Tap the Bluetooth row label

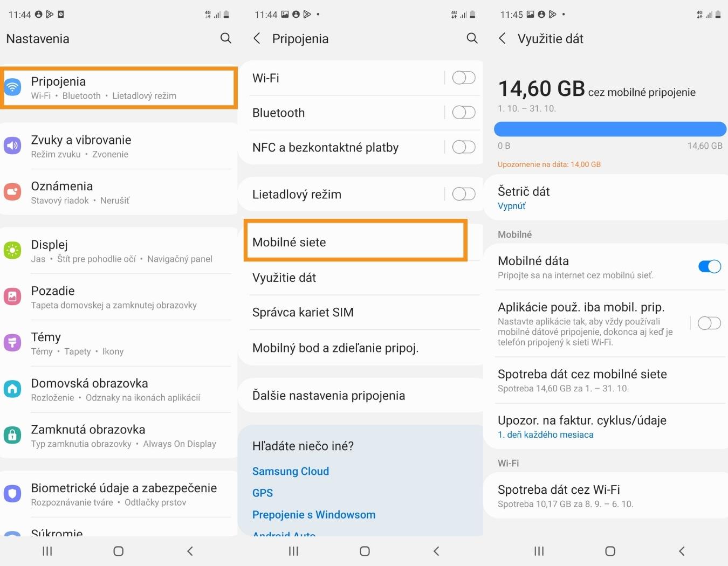pyautogui.click(x=278, y=113)
